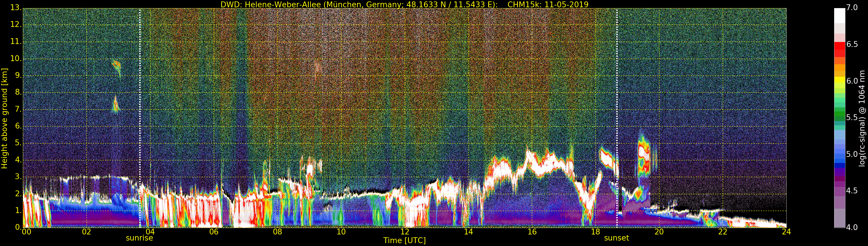Click the "11." height axis tick label
Image resolution: width=868 pixels, height=246 pixels.
[16, 42]
